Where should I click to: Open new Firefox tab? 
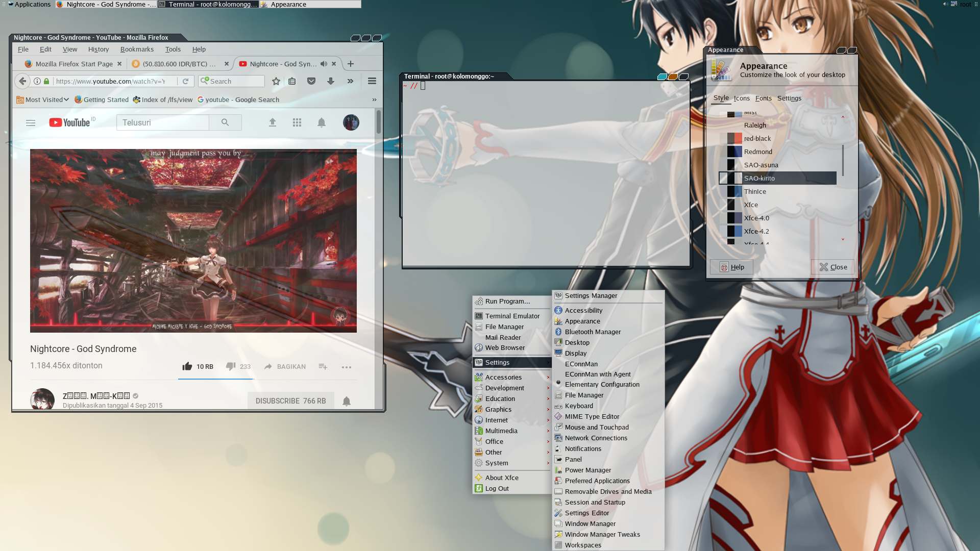(351, 64)
